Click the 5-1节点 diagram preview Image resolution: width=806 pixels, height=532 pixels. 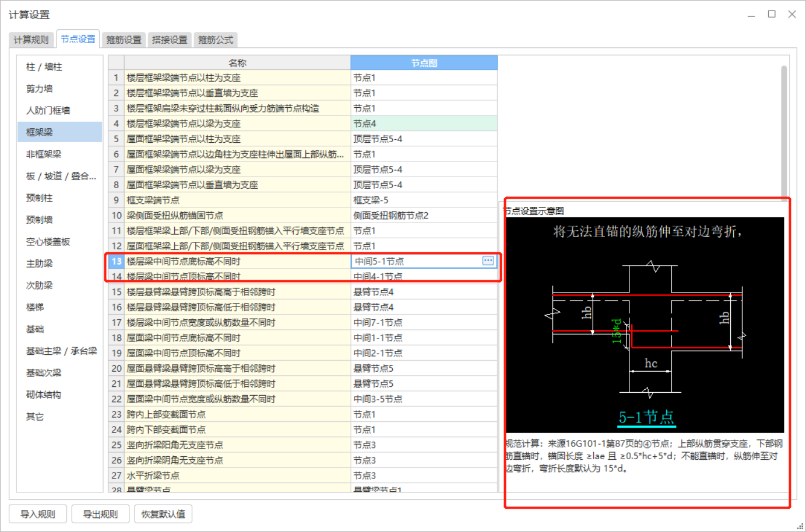(645, 325)
